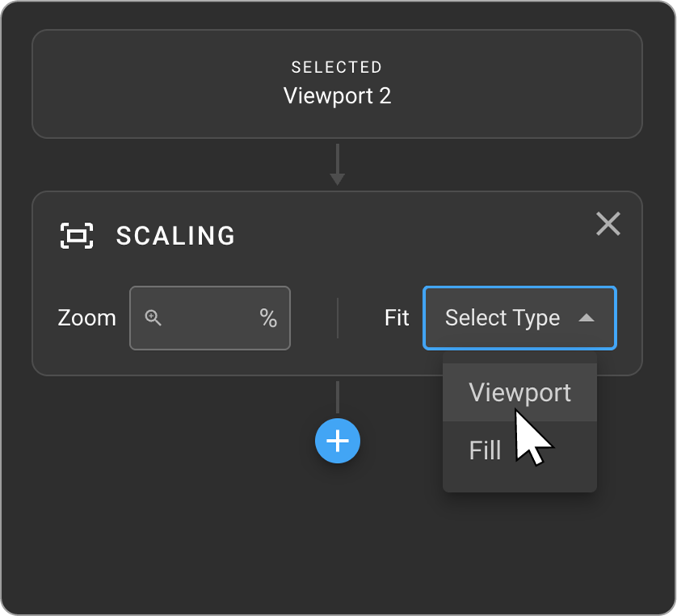Click the downward arrow connector below Viewport 2
This screenshot has width=677, height=616.
tap(338, 165)
